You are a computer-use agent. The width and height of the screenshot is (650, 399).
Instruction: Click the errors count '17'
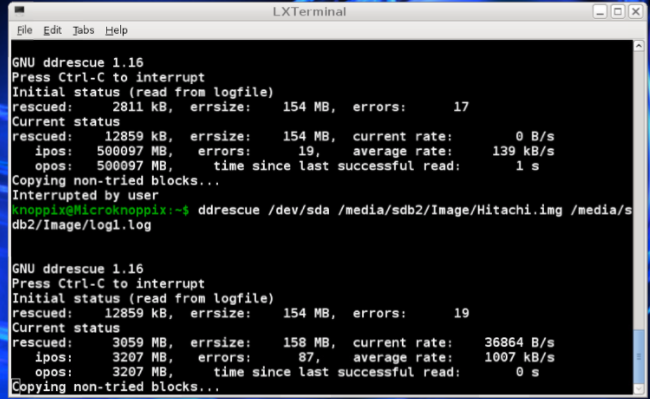point(461,107)
